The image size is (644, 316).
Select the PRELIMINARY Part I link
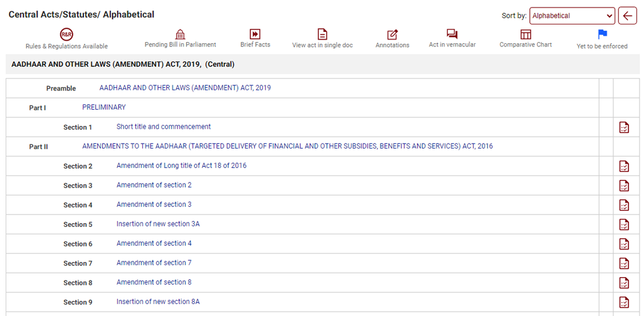(104, 107)
